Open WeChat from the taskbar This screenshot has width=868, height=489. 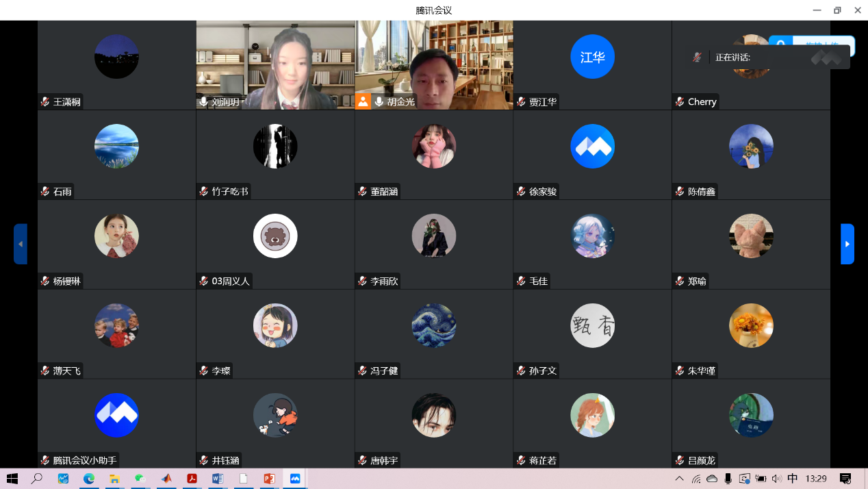pos(140,479)
